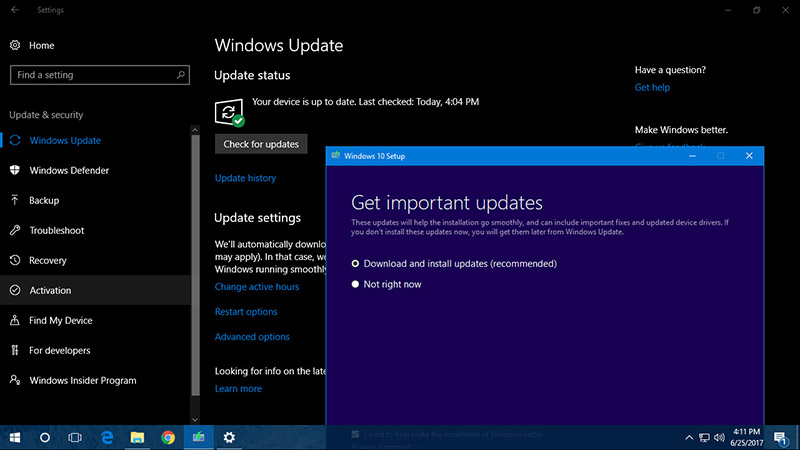This screenshot has height=450, width=800.
Task: Open Change active hours link
Action: (x=257, y=287)
